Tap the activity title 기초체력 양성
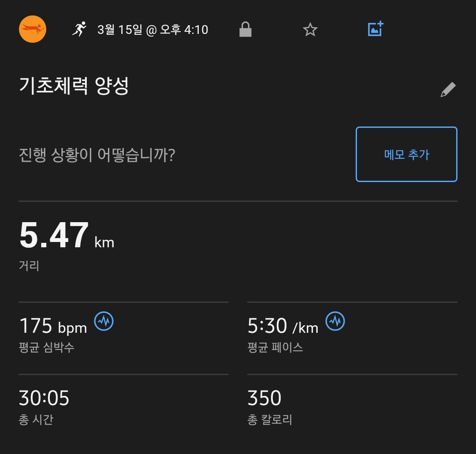 [x=74, y=86]
